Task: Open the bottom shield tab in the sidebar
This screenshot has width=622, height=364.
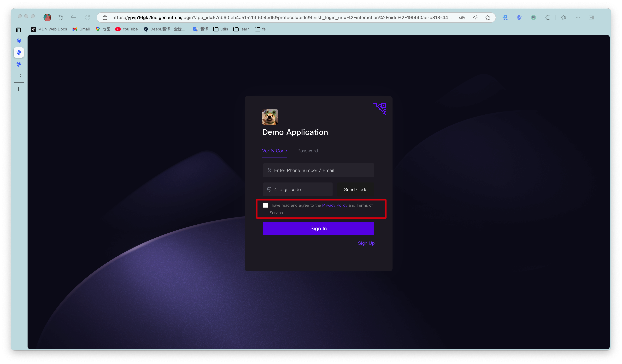Action: coord(18,64)
